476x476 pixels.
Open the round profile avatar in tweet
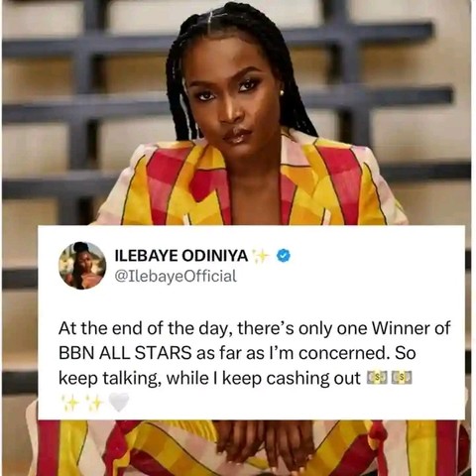[x=82, y=266]
